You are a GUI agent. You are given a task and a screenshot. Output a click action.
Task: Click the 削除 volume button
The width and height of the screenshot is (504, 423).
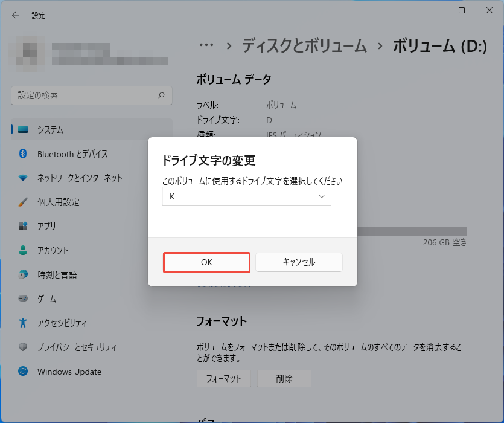(284, 378)
